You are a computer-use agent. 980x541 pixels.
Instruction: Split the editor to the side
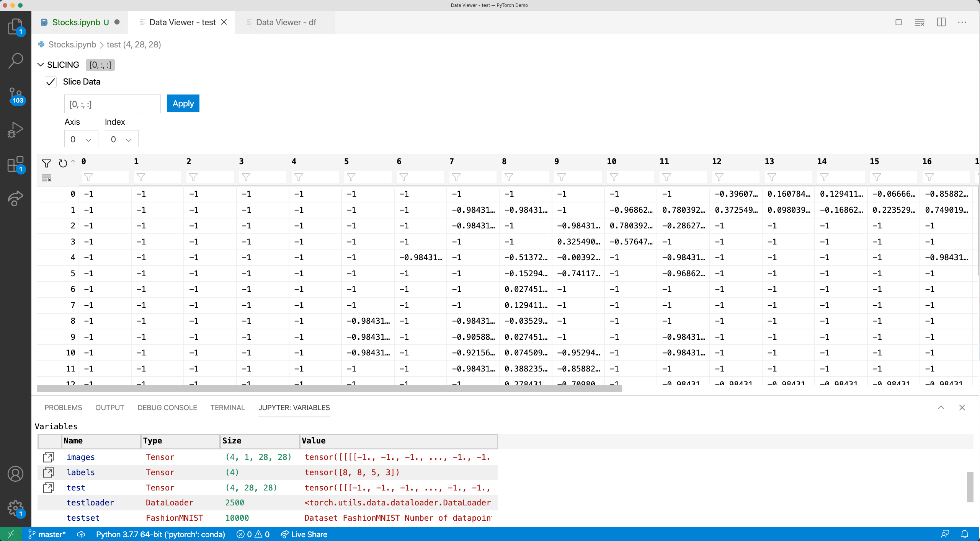(x=941, y=22)
